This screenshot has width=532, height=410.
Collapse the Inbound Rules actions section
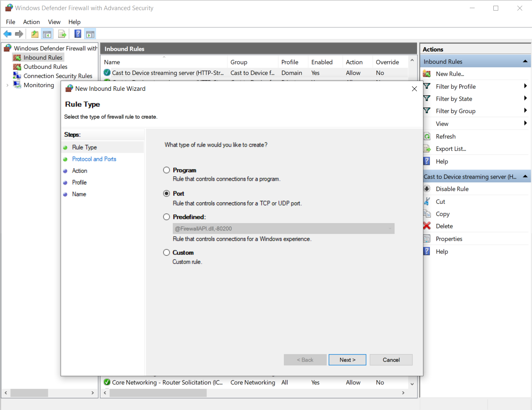pos(525,61)
